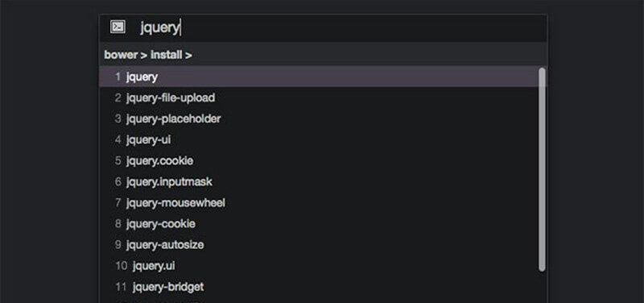Screen dimensions: 644x303
Task: Click the arrow after bower in breadcrumb
Action: tap(144, 55)
